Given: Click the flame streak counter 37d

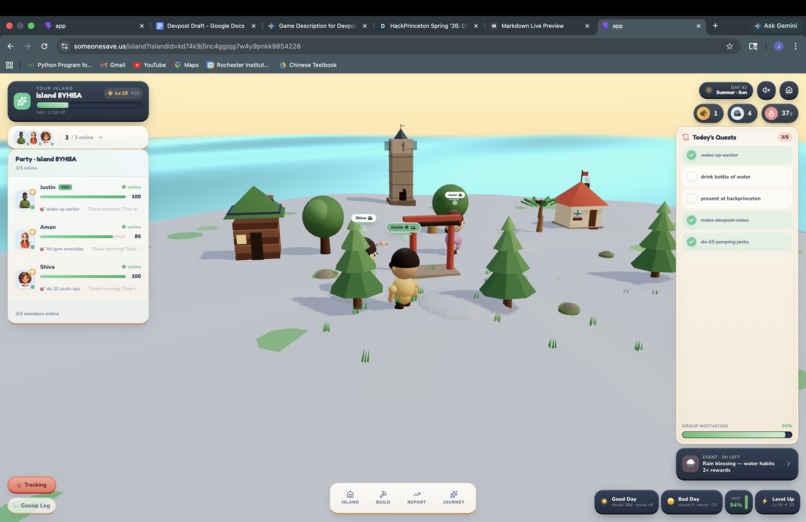Looking at the screenshot, I should pos(780,113).
